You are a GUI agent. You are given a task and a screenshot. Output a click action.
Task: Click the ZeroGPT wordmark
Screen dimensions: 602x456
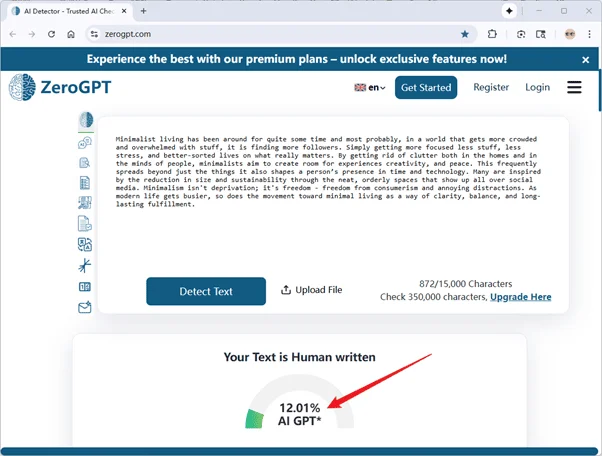(x=76, y=88)
